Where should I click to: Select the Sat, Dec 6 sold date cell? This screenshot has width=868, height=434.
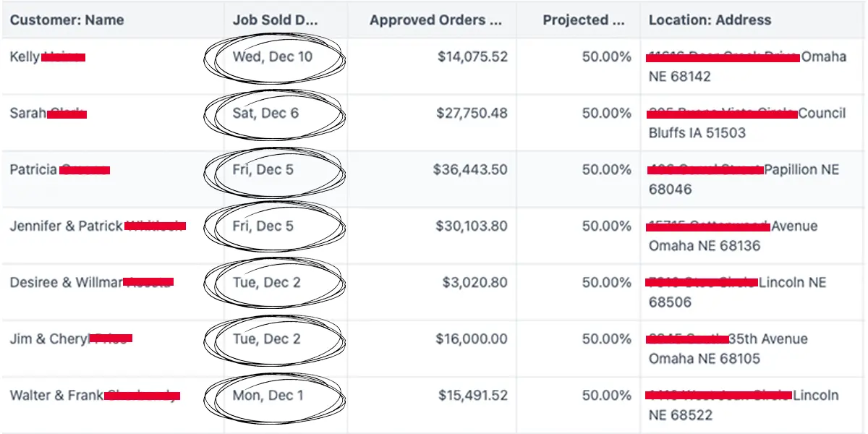pyautogui.click(x=265, y=114)
